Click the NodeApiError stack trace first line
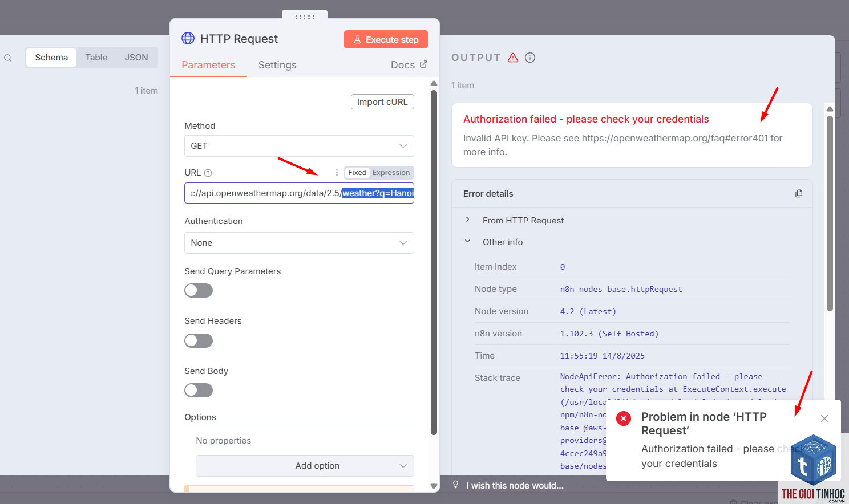The image size is (849, 504). tap(661, 376)
